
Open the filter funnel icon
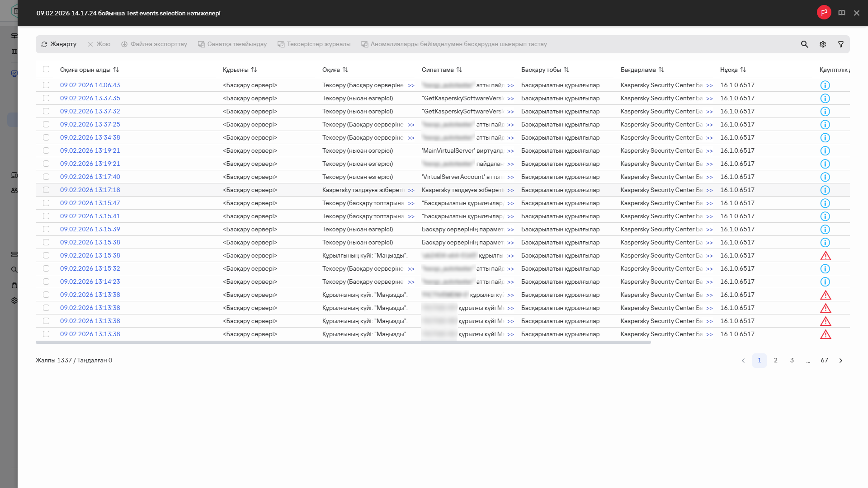coord(841,44)
